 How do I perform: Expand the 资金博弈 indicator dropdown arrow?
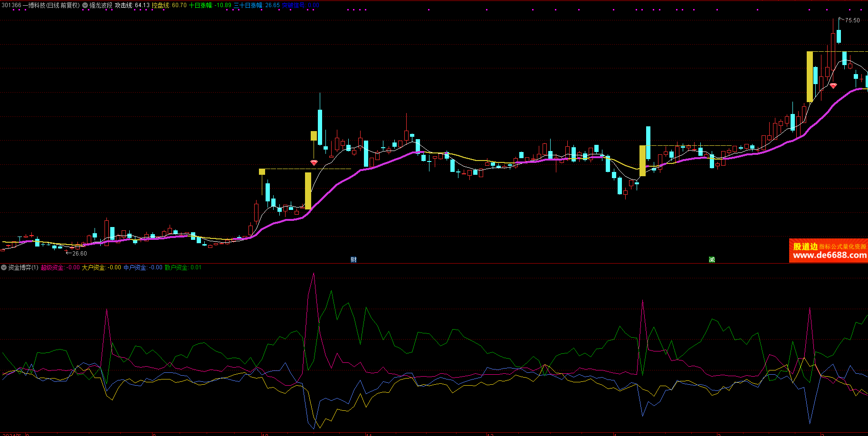tap(4, 267)
